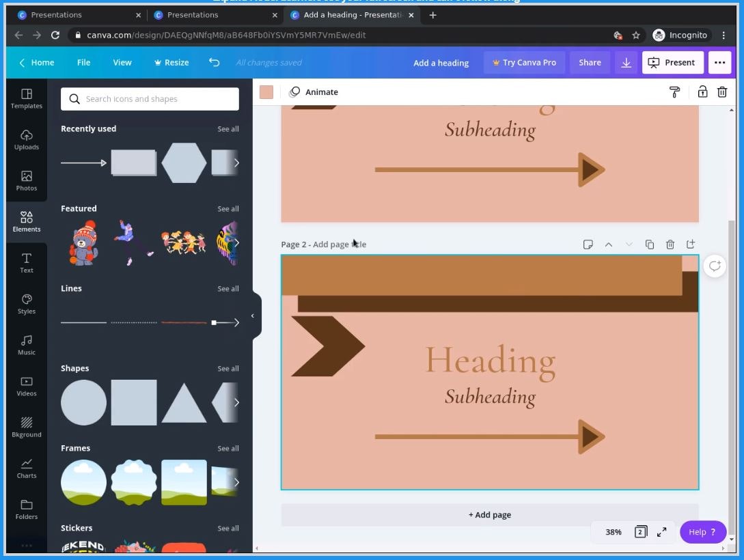Expand Frames row with right chevron
The height and width of the screenshot is (560, 744).
point(236,482)
